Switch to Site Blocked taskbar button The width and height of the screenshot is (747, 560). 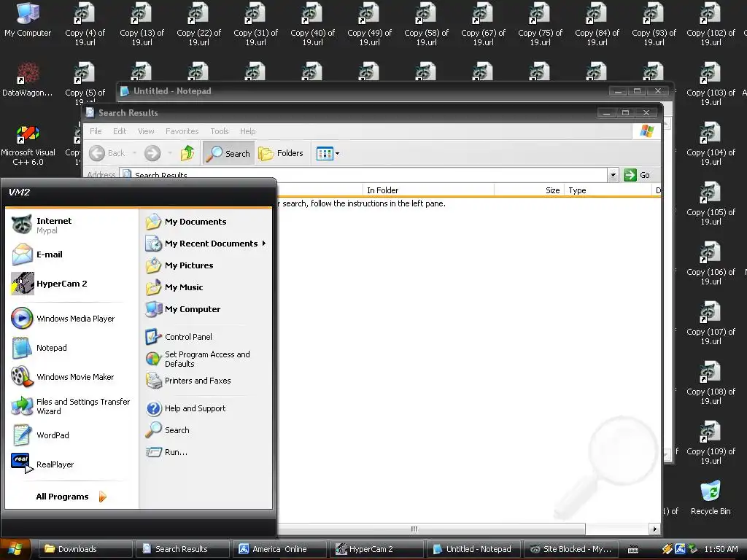(570, 549)
